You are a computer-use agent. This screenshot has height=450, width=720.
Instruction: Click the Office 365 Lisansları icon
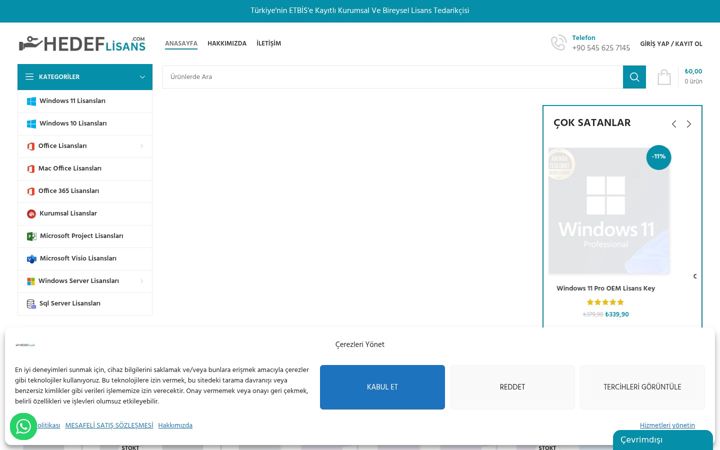[31, 191]
